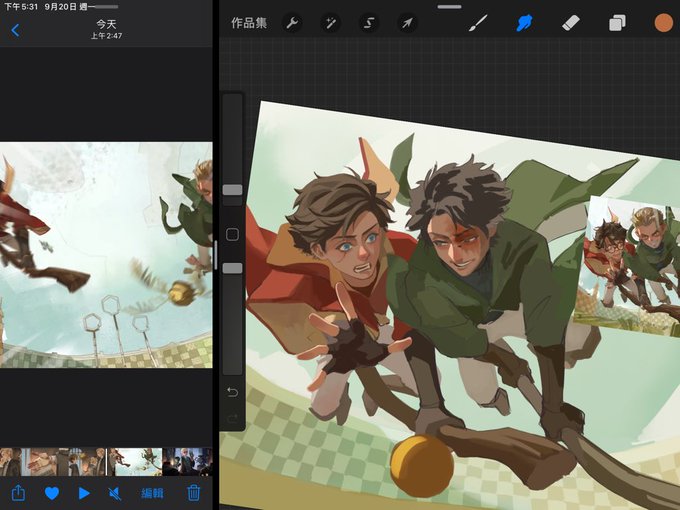Screen dimensions: 680x510
Task: Click the brush opacity slider handle
Action: pyautogui.click(x=232, y=268)
